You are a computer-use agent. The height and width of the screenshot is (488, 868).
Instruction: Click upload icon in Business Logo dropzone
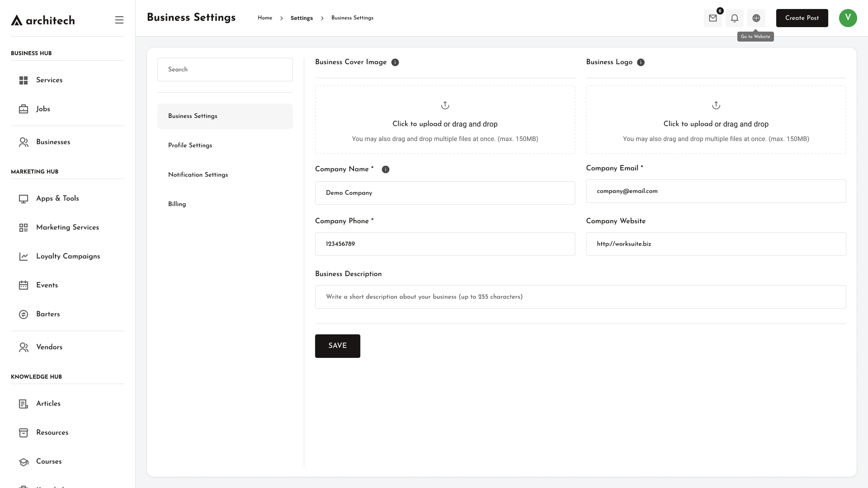click(x=716, y=105)
